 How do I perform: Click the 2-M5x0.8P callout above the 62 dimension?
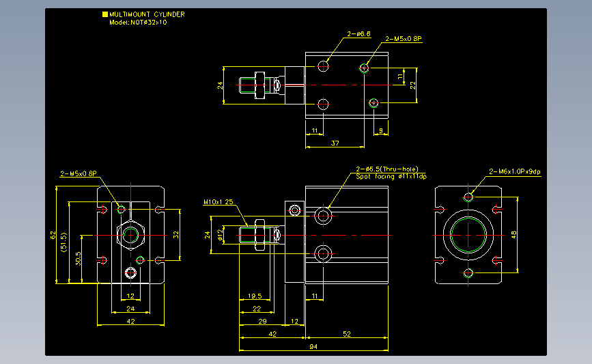pos(79,173)
